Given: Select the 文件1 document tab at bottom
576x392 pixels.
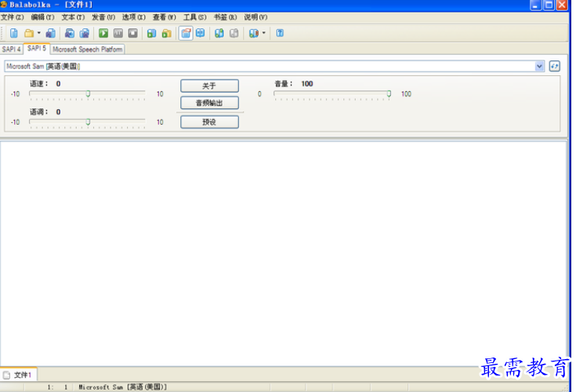Looking at the screenshot, I should (18, 375).
